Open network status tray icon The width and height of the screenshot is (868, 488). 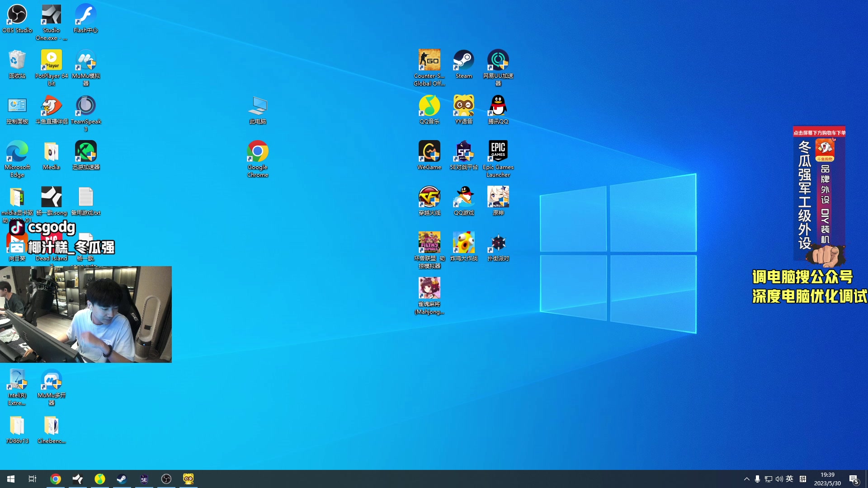tap(769, 479)
